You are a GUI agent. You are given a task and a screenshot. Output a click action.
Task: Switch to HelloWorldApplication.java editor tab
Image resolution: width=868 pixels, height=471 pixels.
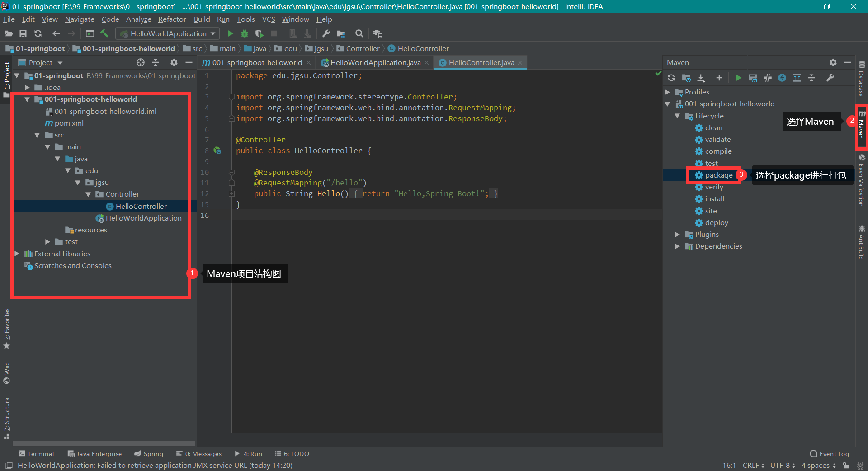(x=375, y=62)
